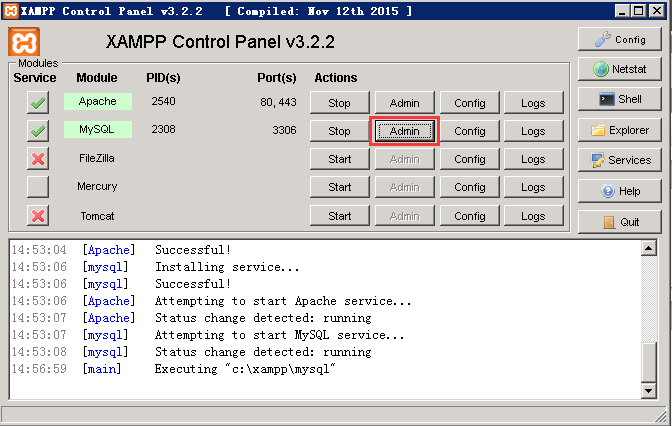Open Config for the Tomcat module
The height and width of the screenshot is (426, 672).
[470, 216]
